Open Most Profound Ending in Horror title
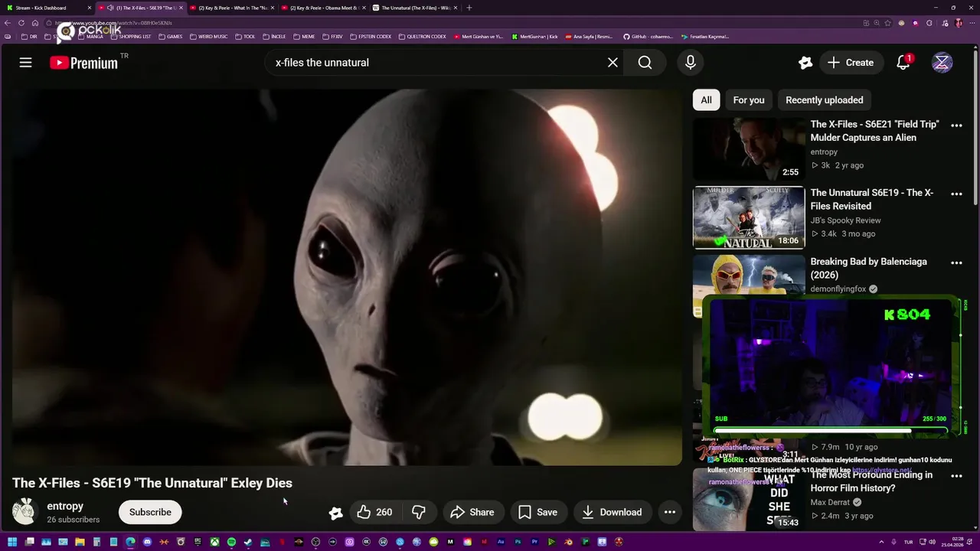The height and width of the screenshot is (551, 980). point(871,481)
